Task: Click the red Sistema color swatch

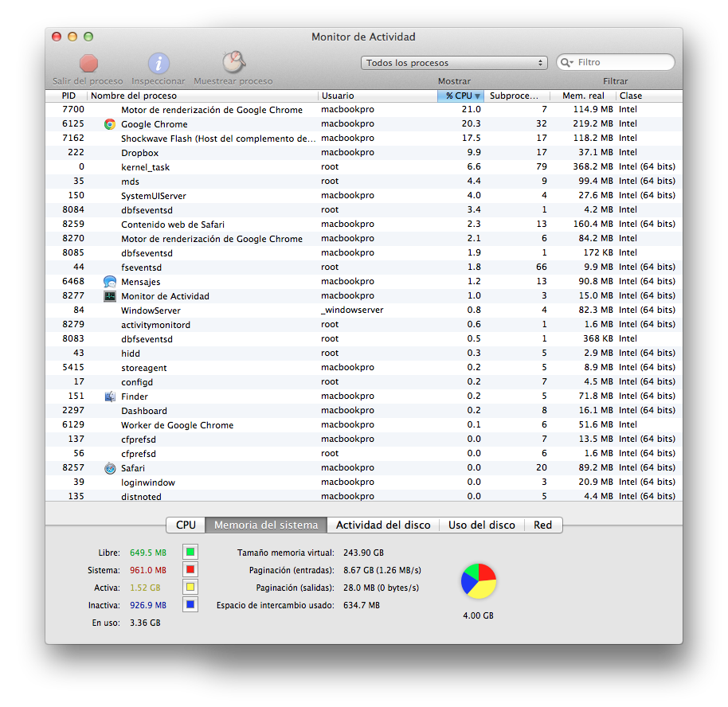Action: click(190, 569)
